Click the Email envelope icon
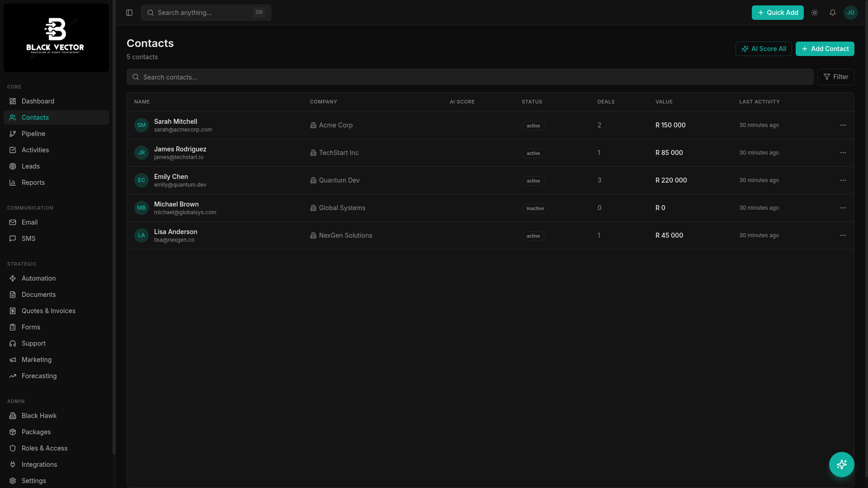The image size is (868, 488). [x=13, y=222]
